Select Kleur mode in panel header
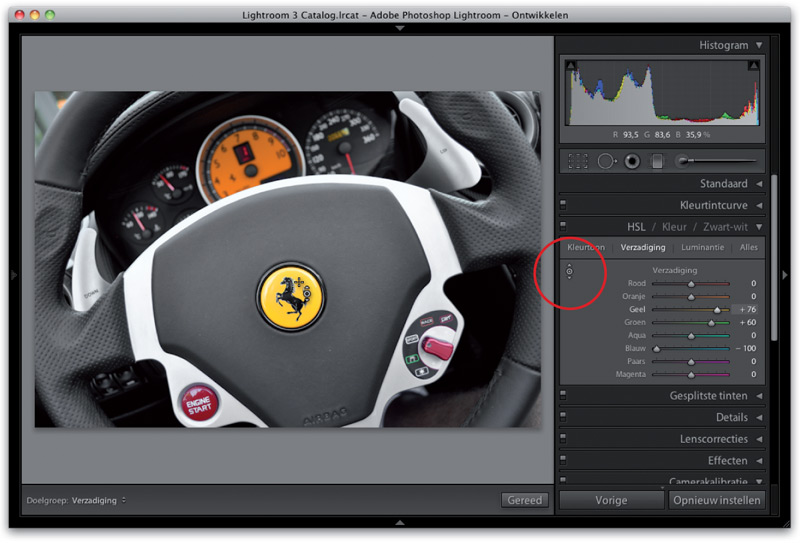 (x=674, y=227)
